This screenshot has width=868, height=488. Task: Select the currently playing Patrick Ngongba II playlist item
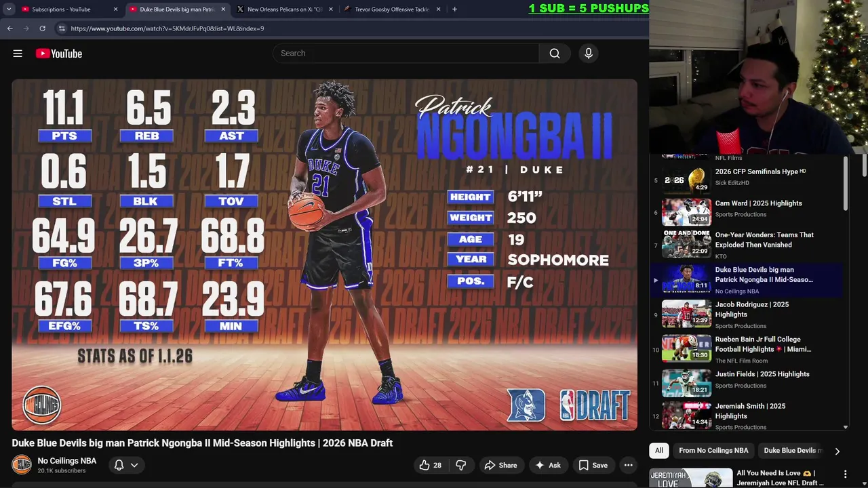tap(746, 280)
